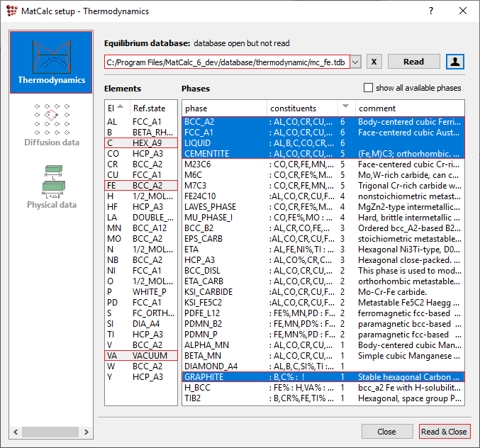Click the help question mark in title bar
Viewport: 480px width, 448px height.
[430, 11]
